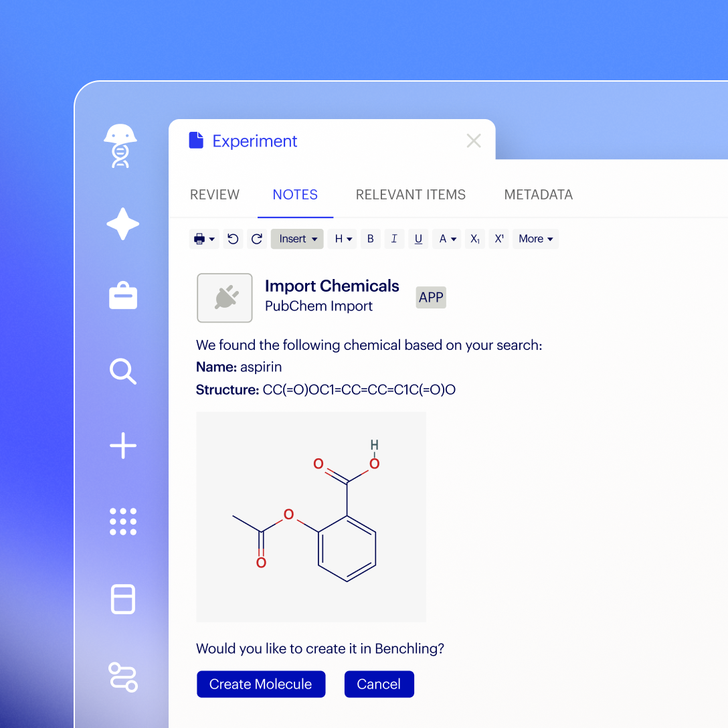
Task: Switch to the REVIEW tab
Action: (x=215, y=195)
